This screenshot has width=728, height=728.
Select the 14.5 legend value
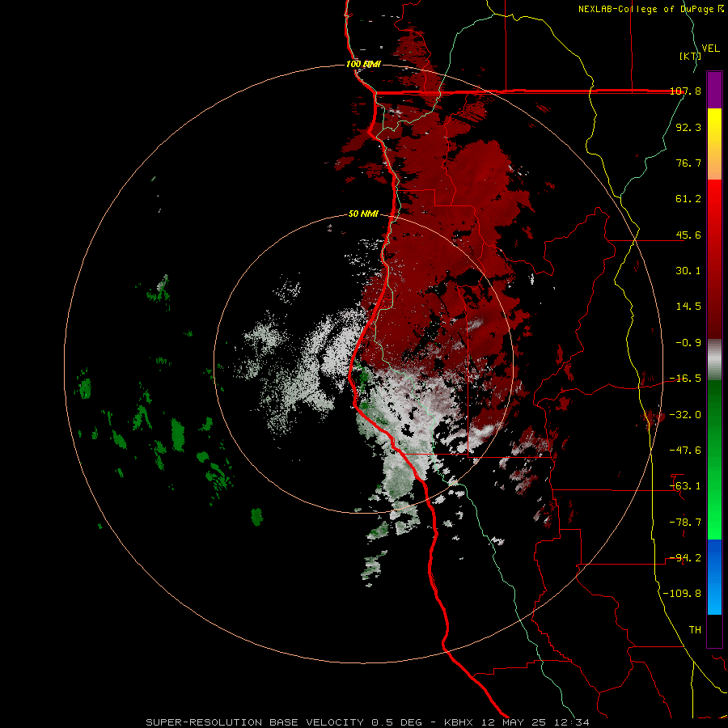688,307
